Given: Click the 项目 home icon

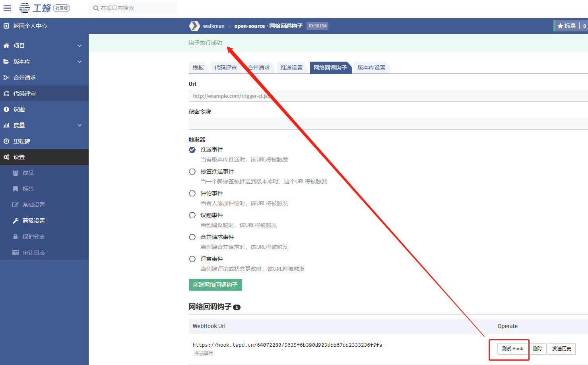Looking at the screenshot, I should (x=6, y=46).
